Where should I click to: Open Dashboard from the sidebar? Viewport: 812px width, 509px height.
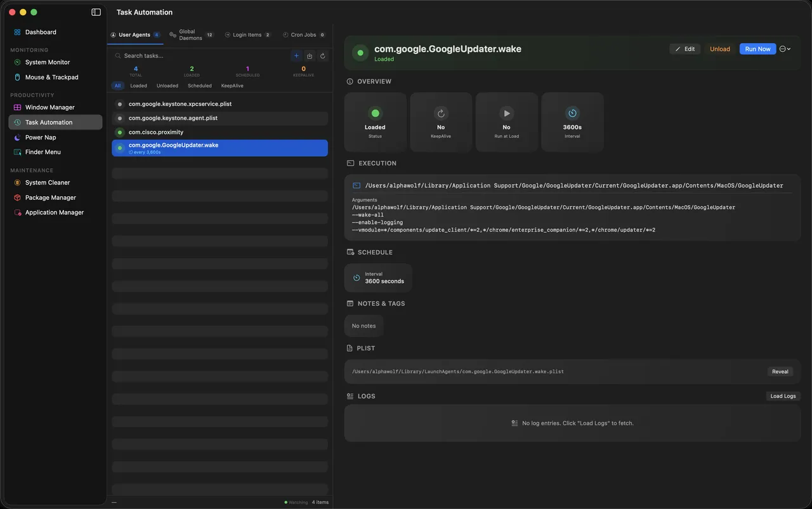click(x=55, y=32)
